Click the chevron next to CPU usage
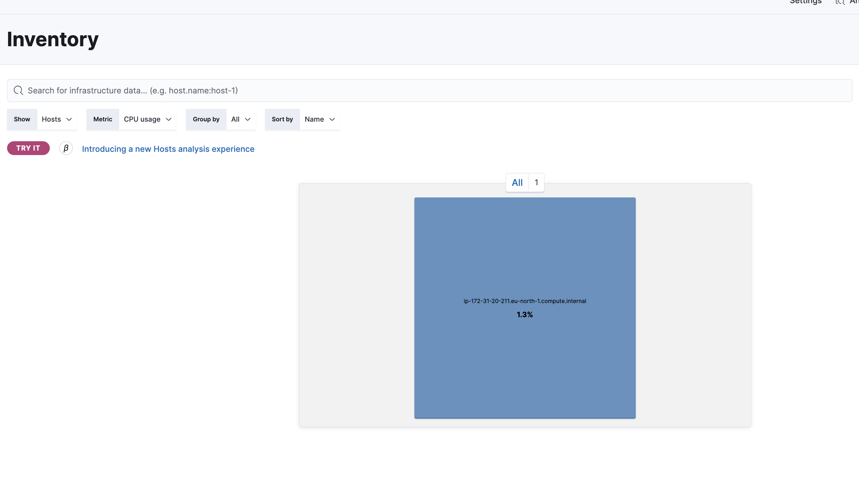Screen dimensions: 859x504 coord(168,119)
